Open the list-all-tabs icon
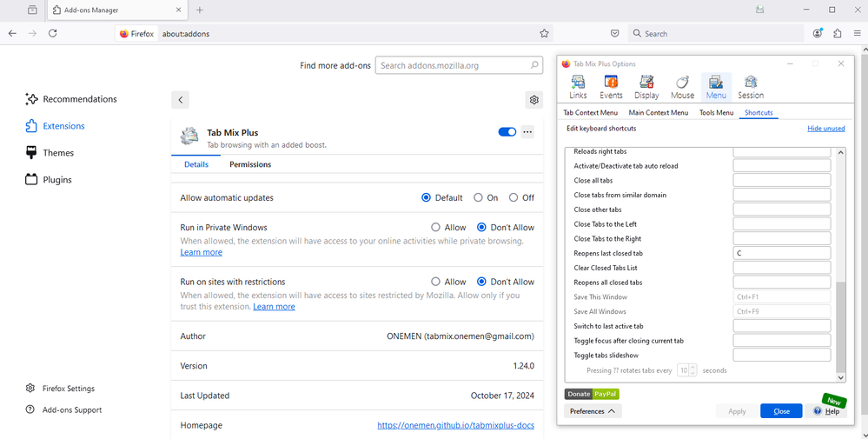Image resolution: width=868 pixels, height=439 pixels. click(x=33, y=10)
